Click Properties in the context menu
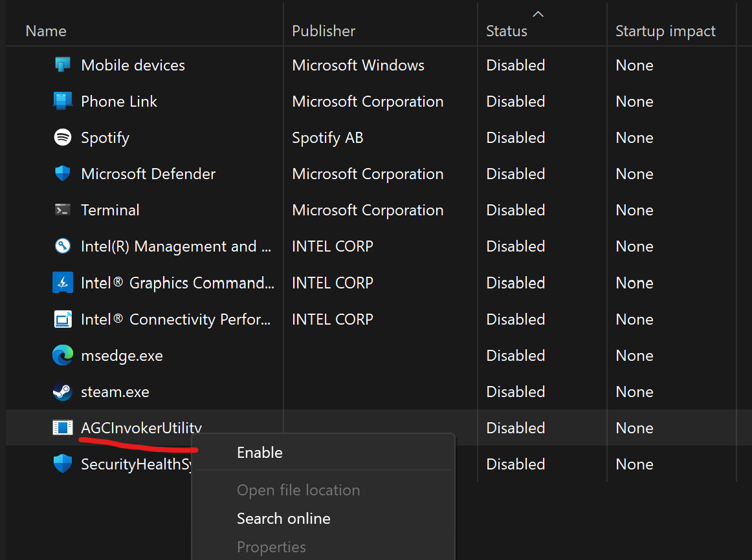Screen dimensions: 752x560 [271, 547]
